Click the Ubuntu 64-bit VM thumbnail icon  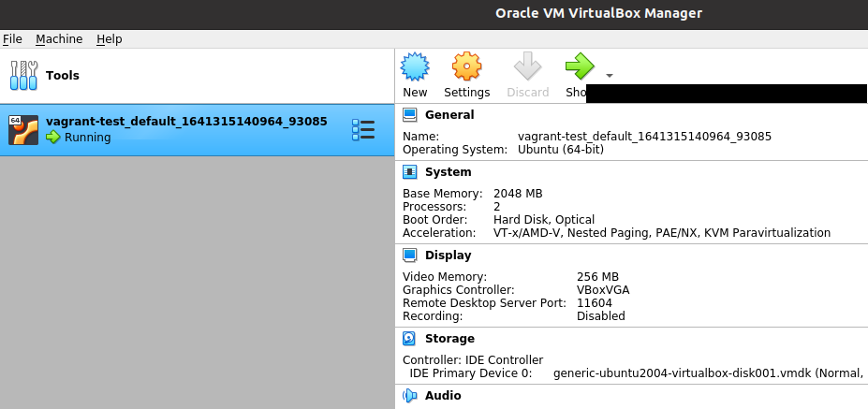[x=23, y=130]
